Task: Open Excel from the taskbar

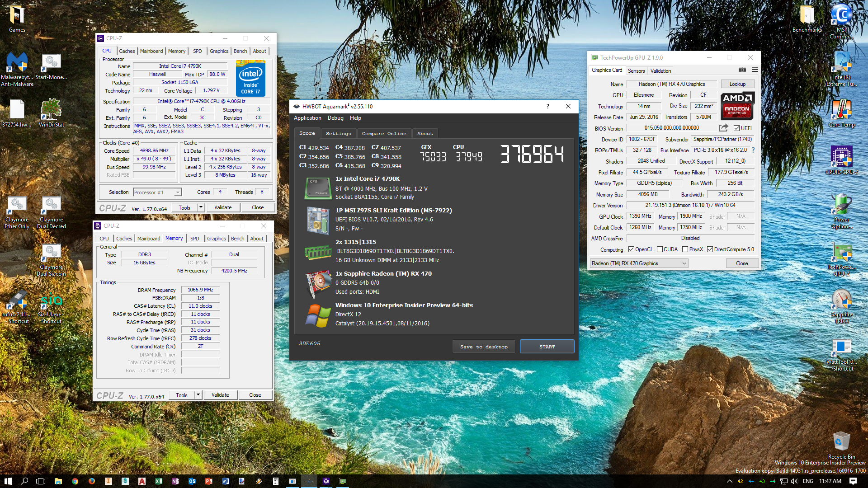Action: 159,481
